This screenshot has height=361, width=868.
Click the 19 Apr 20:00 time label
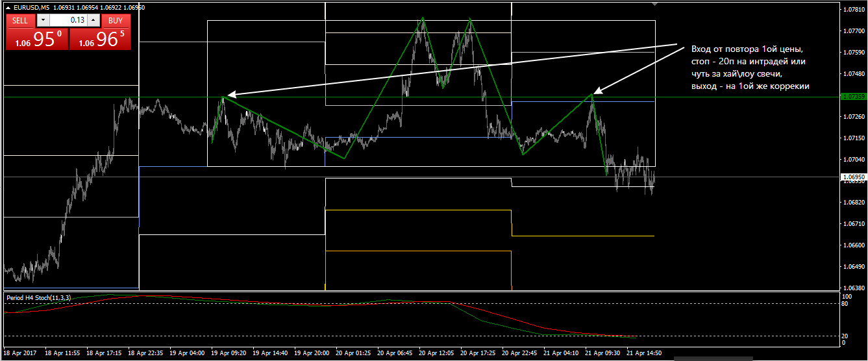coord(312,353)
